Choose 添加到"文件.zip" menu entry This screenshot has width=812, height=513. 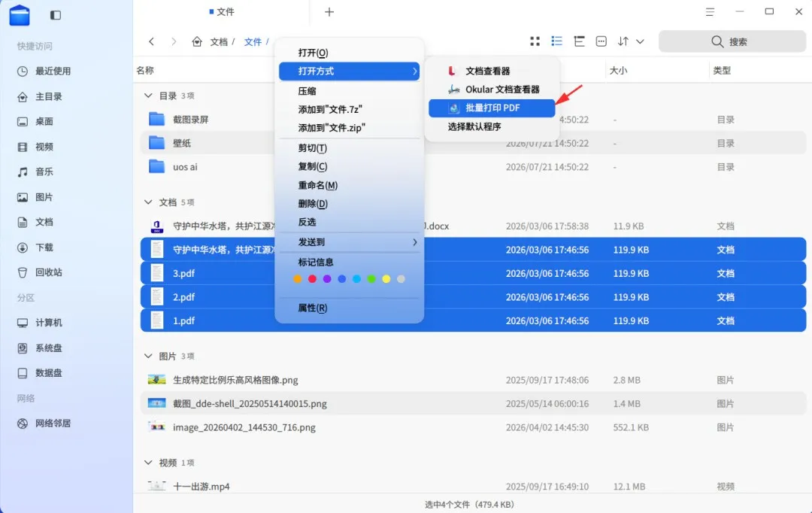click(349, 128)
